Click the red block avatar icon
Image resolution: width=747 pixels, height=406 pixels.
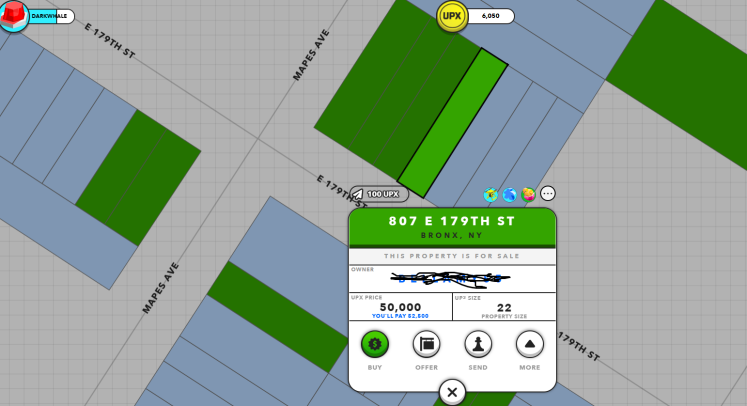coord(14,16)
